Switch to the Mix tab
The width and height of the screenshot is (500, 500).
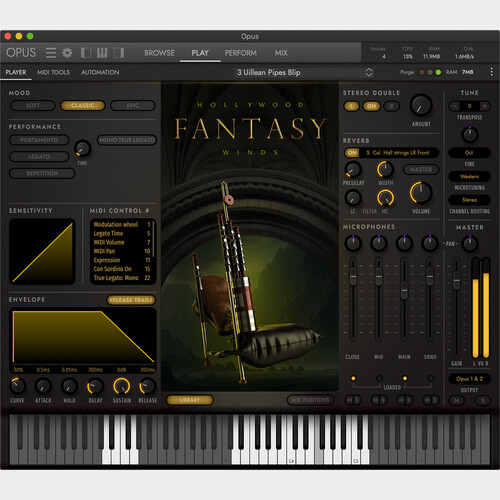pos(281,53)
